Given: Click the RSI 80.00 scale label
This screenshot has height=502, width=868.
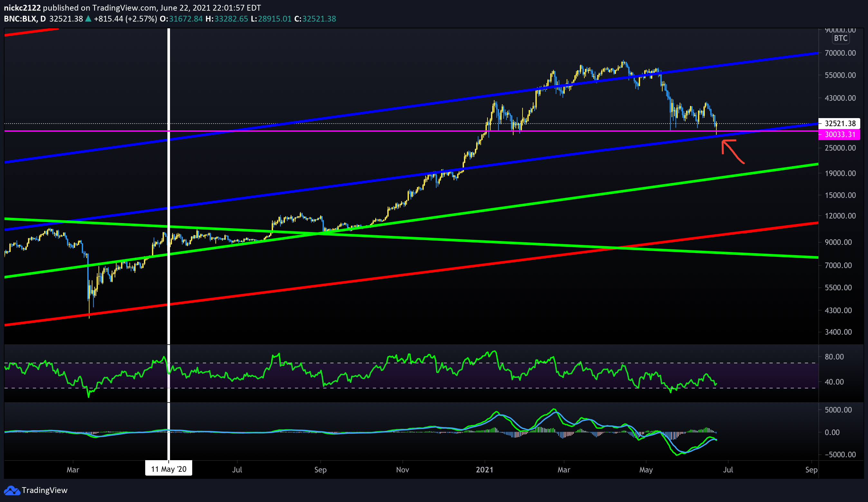Looking at the screenshot, I should point(834,357).
